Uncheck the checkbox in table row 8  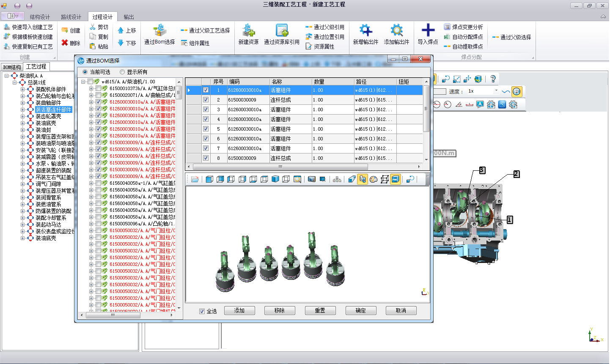click(x=206, y=158)
